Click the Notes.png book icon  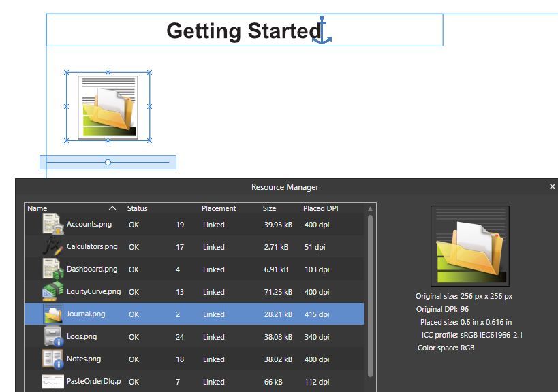[53, 359]
